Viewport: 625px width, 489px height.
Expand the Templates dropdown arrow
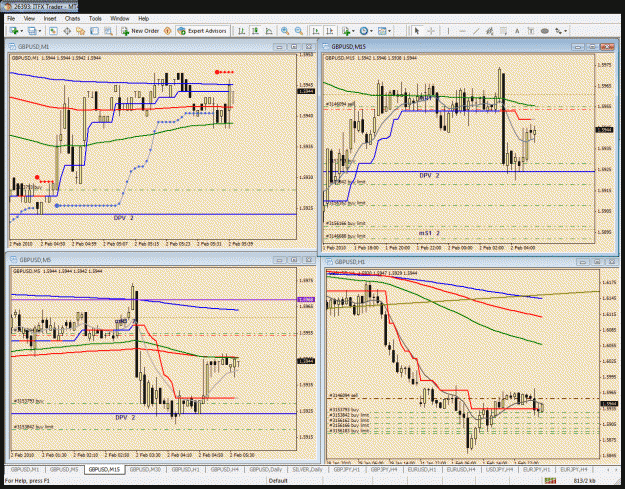pyautogui.click(x=389, y=31)
